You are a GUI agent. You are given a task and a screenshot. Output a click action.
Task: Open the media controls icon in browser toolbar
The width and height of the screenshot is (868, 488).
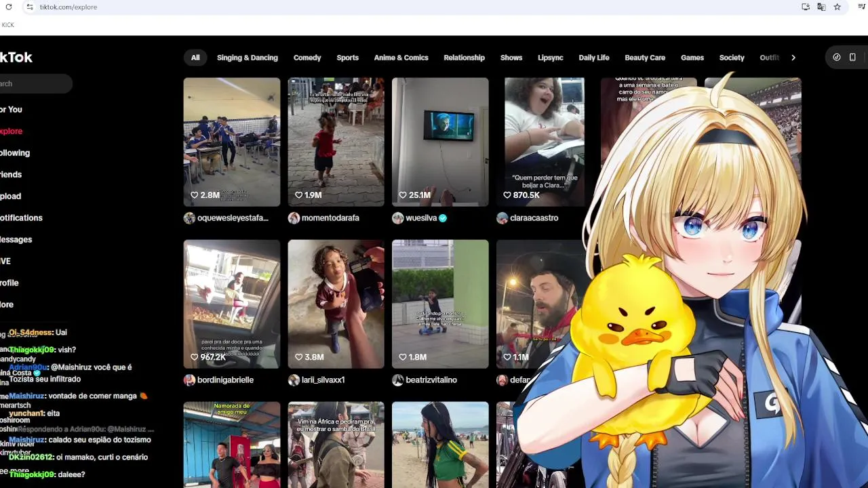tap(862, 7)
